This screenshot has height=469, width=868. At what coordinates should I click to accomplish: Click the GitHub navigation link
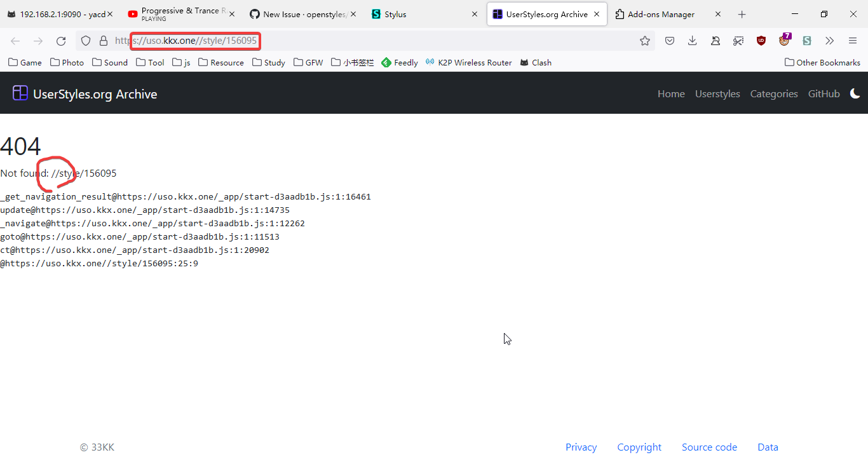824,93
